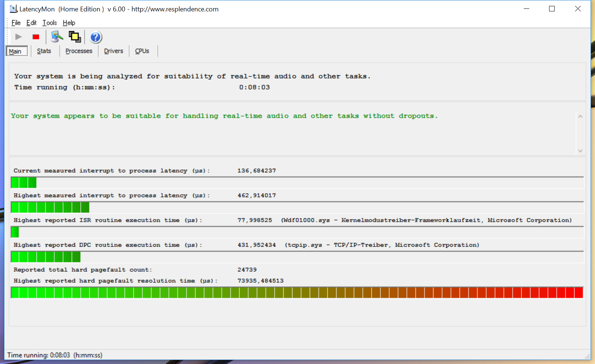Open the File menu
The width and height of the screenshot is (595, 364).
pos(16,23)
